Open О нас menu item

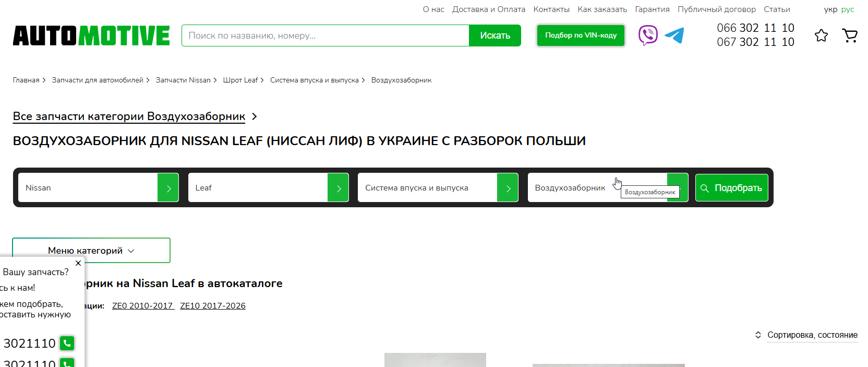point(433,9)
